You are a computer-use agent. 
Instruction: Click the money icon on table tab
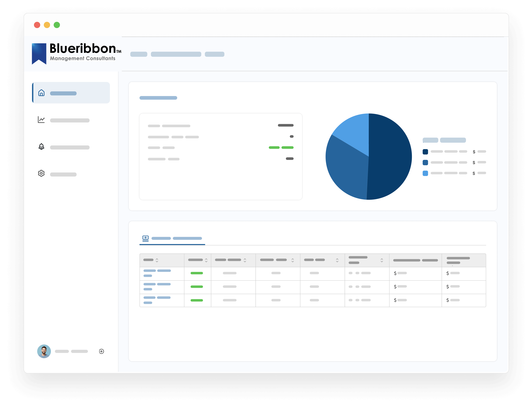click(x=145, y=238)
